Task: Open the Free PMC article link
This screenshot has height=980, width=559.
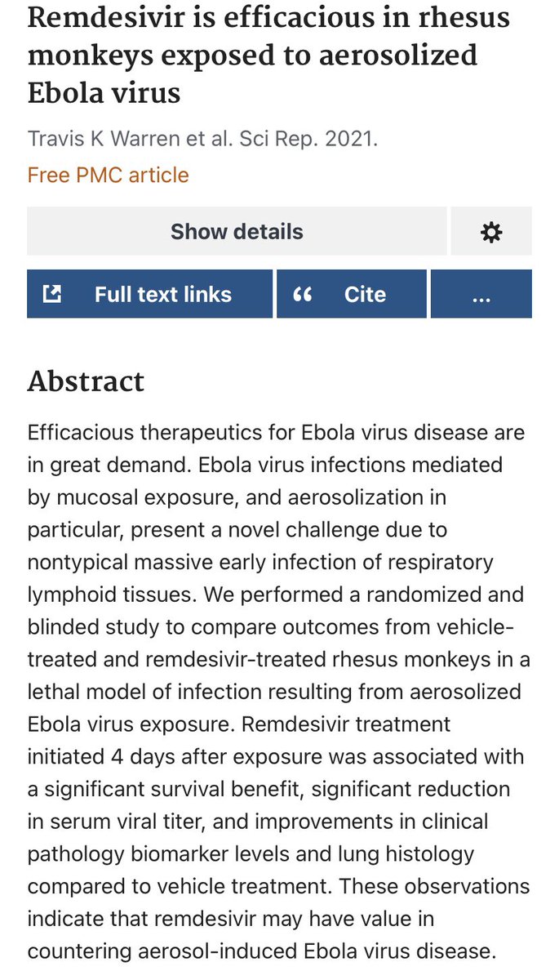Action: (108, 175)
